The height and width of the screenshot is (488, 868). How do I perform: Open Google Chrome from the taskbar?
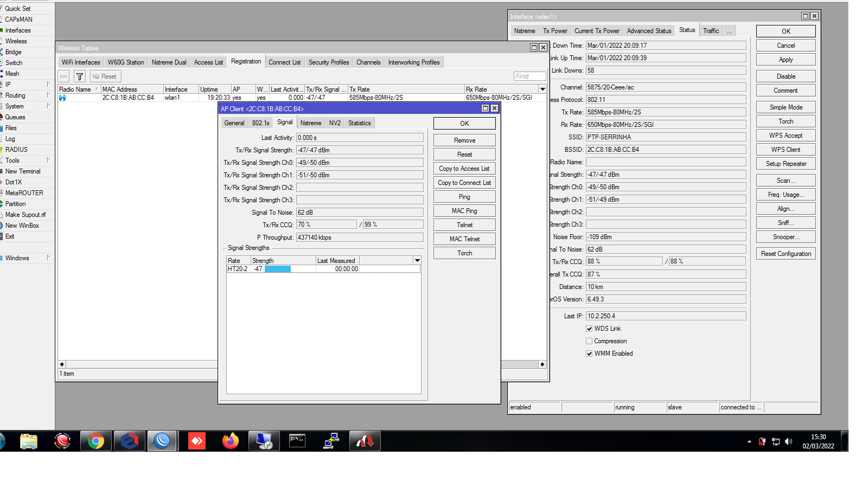pyautogui.click(x=96, y=441)
